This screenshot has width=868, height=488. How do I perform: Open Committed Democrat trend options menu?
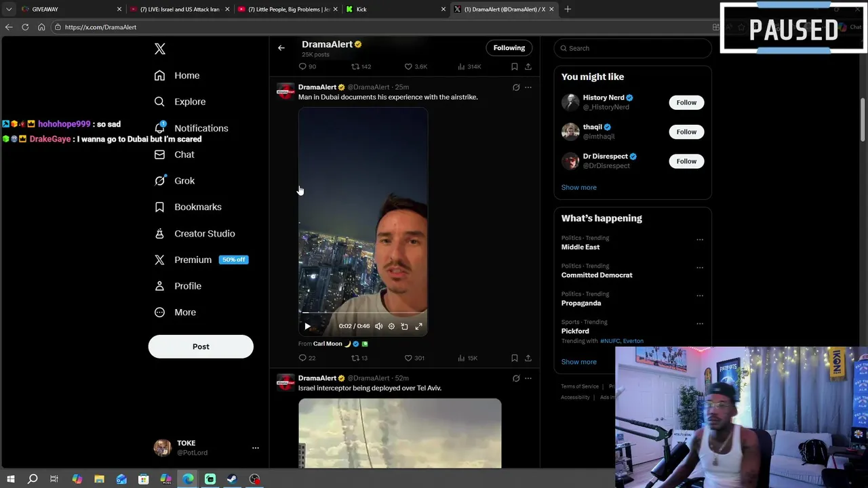coord(700,268)
